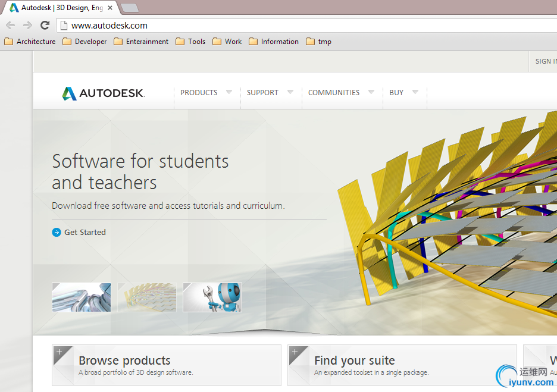Viewport: 557px width, 392px height.
Task: Open the SUPPORT menu
Action: click(x=262, y=93)
